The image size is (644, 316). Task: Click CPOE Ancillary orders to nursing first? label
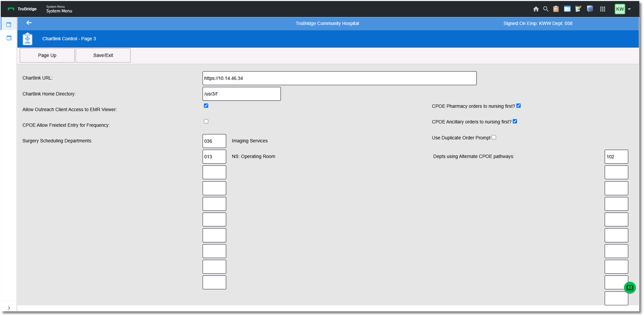coord(472,122)
